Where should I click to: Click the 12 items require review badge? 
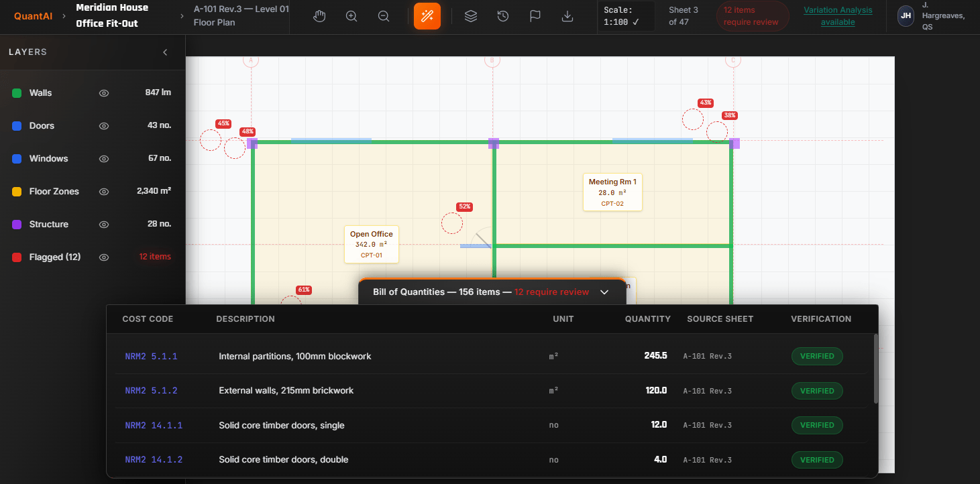pyautogui.click(x=752, y=16)
